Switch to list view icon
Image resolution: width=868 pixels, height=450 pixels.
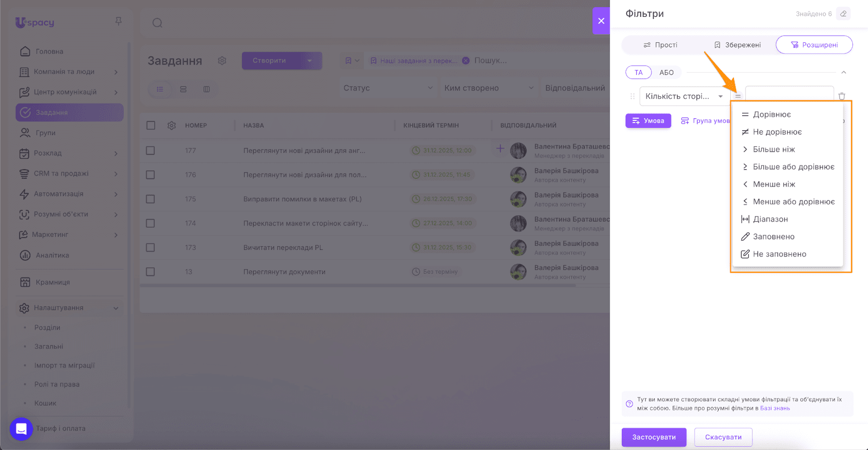(160, 89)
